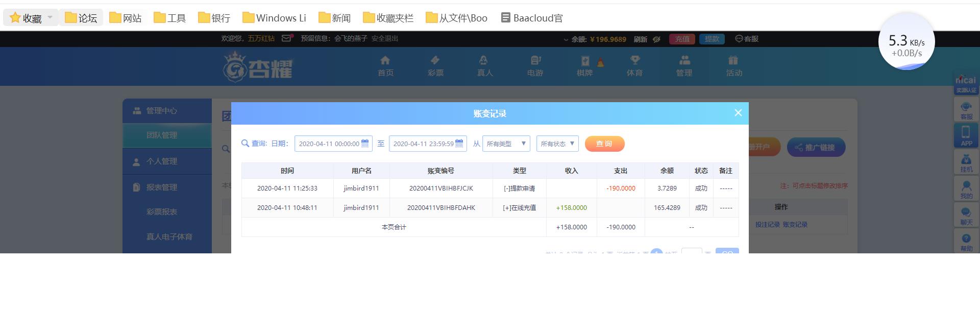Open the Windows Li bookmark folder
Image resolution: width=980 pixels, height=331 pixels.
275,18
